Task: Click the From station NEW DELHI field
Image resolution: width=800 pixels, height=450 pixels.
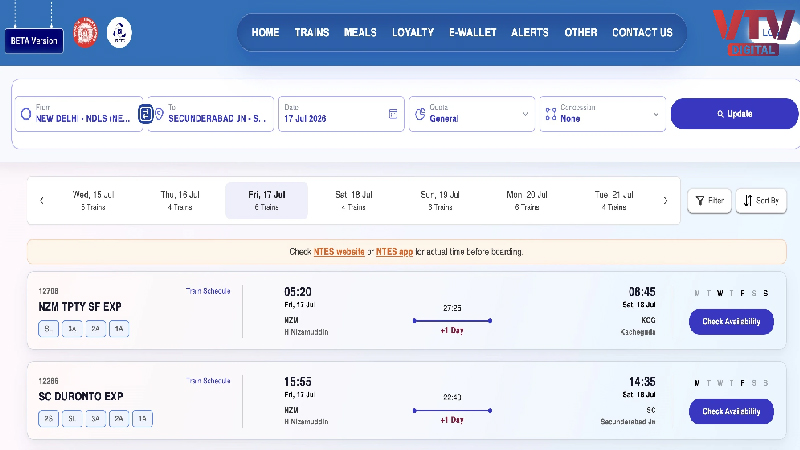Action: point(79,114)
